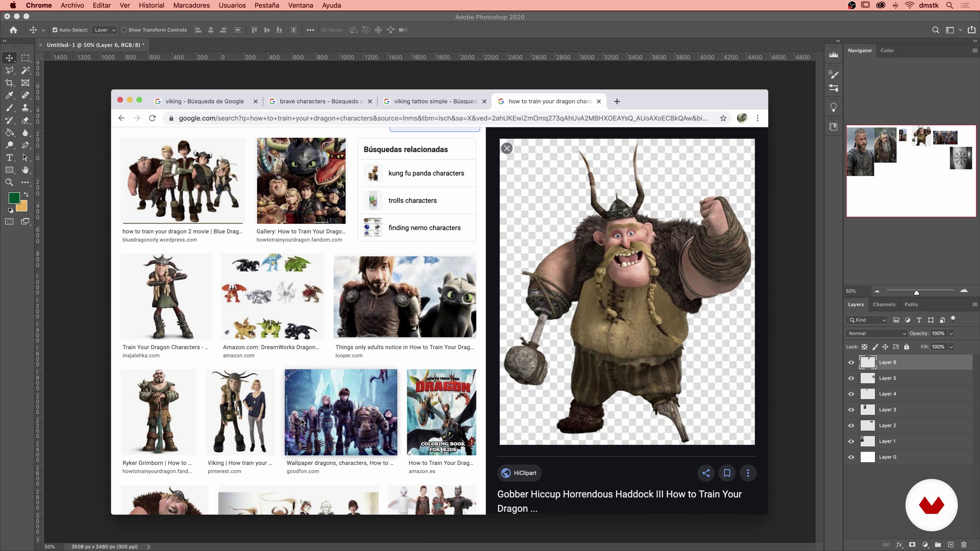Open Auto-Select Layer dropdown
Image resolution: width=980 pixels, height=551 pixels.
click(x=105, y=30)
